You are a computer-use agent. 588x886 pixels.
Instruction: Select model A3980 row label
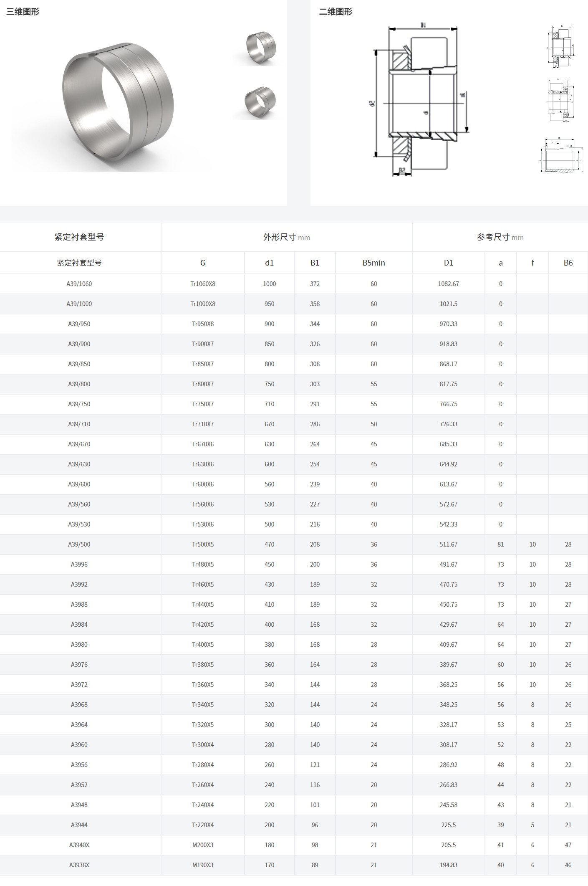(x=79, y=645)
